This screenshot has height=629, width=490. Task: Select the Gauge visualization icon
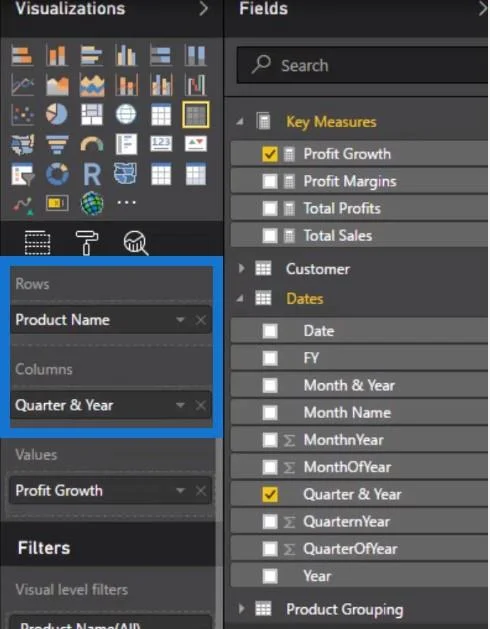[x=91, y=144]
